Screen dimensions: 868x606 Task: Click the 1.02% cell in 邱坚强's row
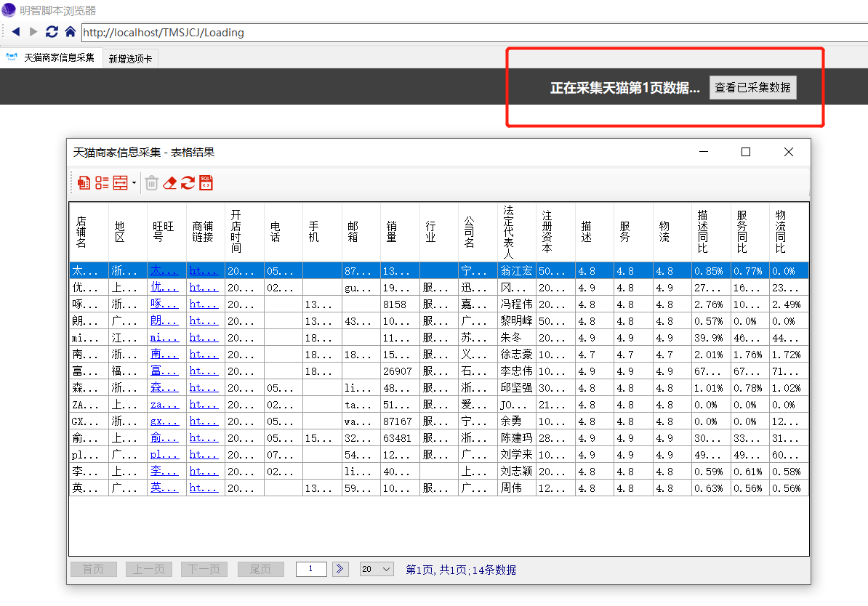(x=789, y=388)
